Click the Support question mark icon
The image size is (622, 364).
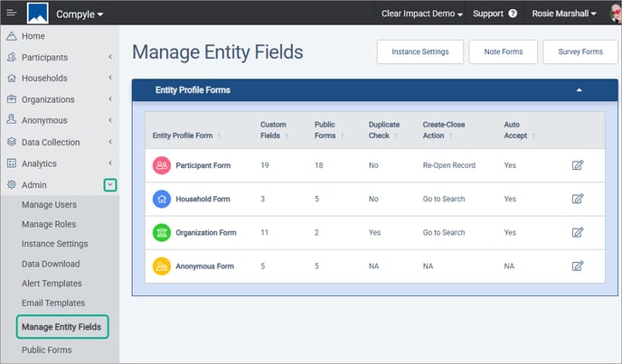click(513, 14)
